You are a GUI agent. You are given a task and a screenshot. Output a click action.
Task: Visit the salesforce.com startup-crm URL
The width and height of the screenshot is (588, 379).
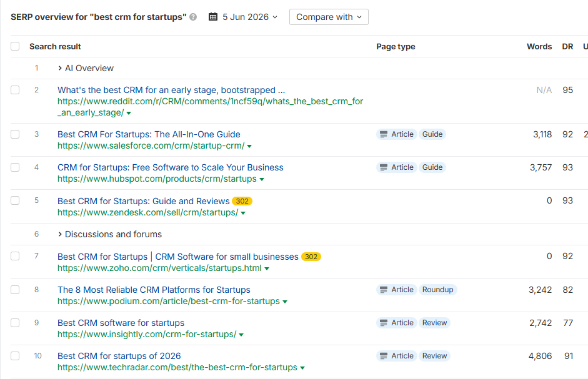151,145
